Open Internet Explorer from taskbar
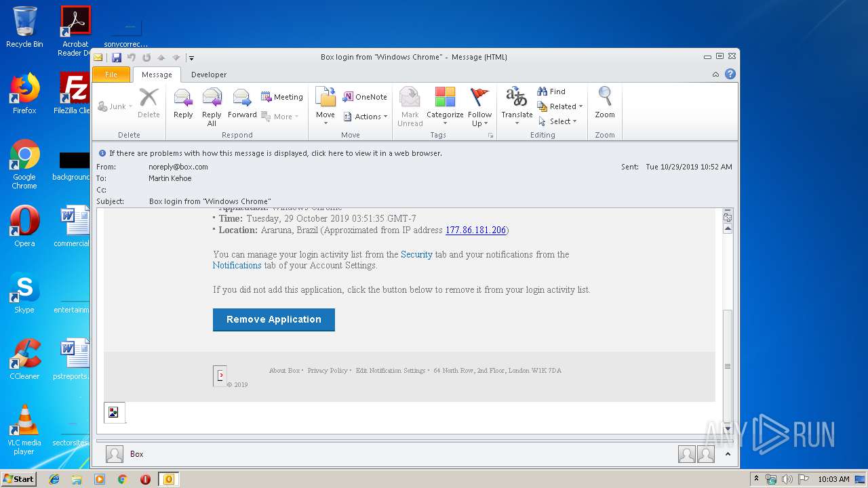This screenshot has height=488, width=868. click(x=54, y=479)
